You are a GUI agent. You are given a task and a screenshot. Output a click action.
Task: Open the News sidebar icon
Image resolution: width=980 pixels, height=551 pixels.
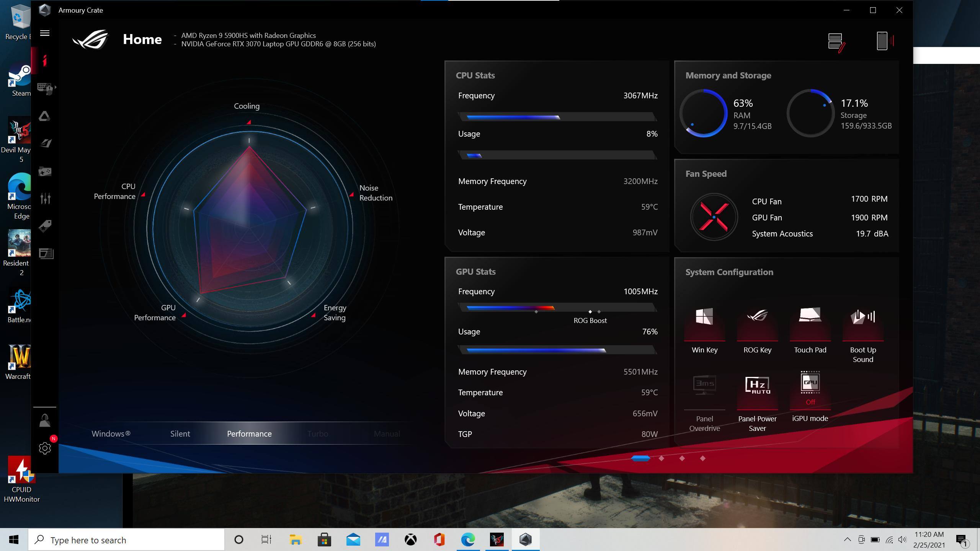(x=46, y=254)
